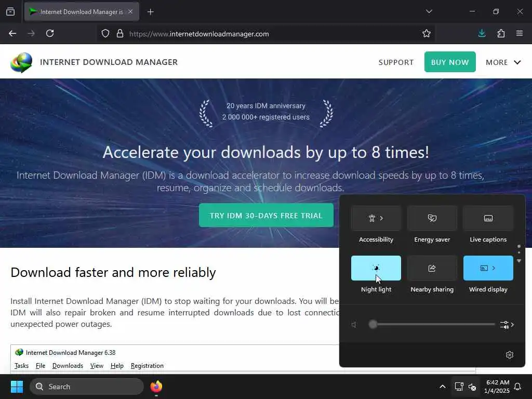Viewport: 532px width, 399px height.
Task: Expand Accessibility options chevron
Action: pos(382,218)
